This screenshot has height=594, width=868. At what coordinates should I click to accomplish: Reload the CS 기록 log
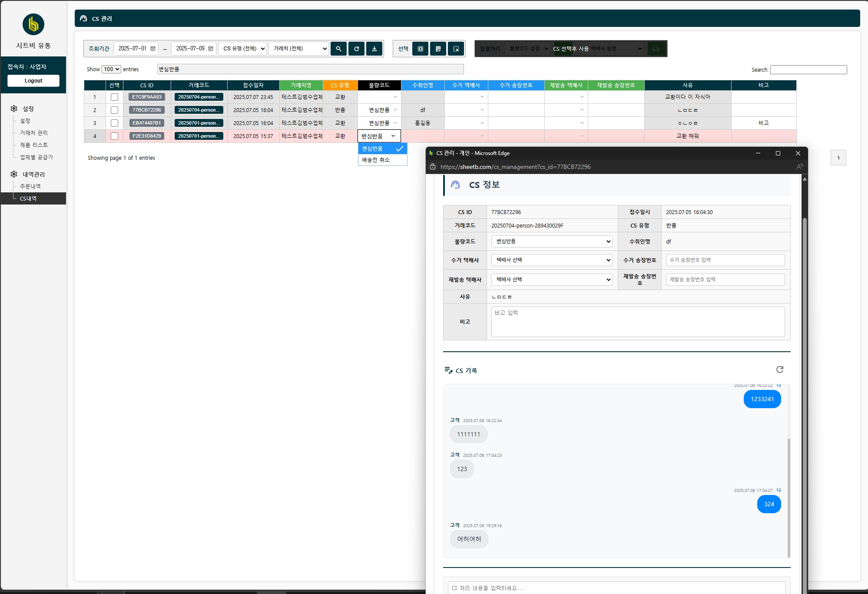[x=780, y=370]
